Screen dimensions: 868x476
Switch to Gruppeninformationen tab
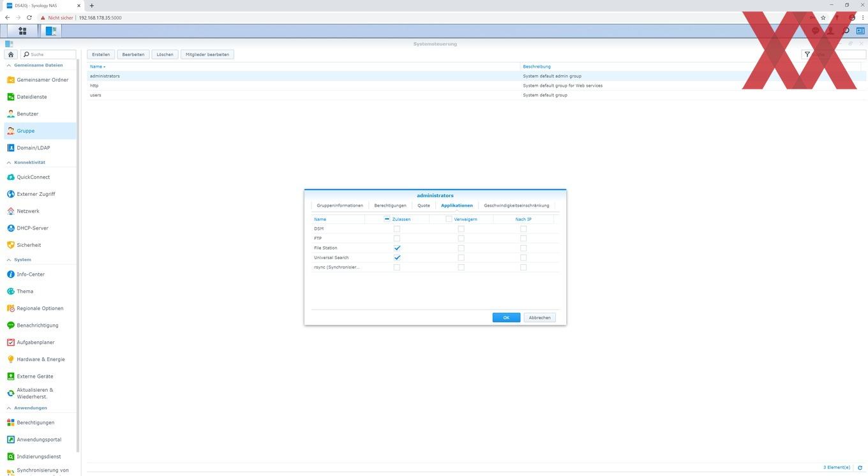340,205
